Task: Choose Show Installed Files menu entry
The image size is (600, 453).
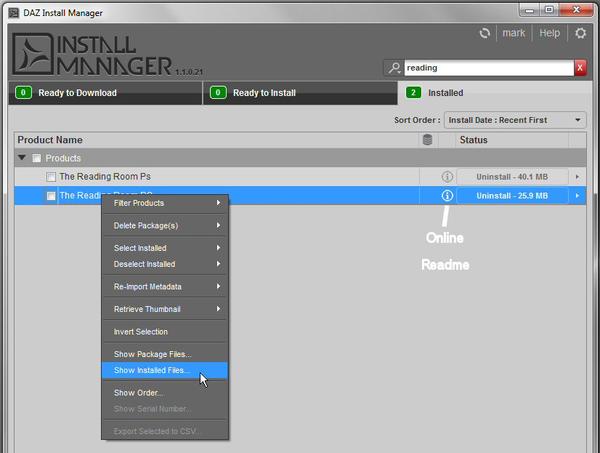Action: (165, 370)
